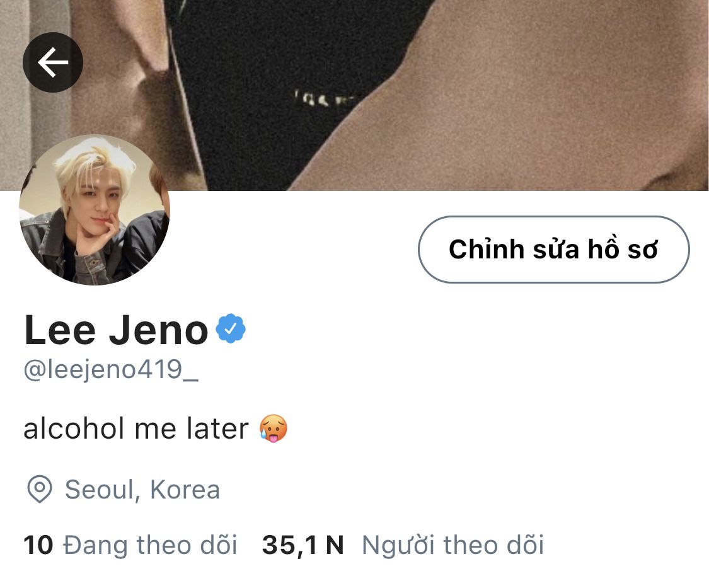This screenshot has width=709, height=588.
Task: Click the 35,1 N followers count
Action: (303, 545)
